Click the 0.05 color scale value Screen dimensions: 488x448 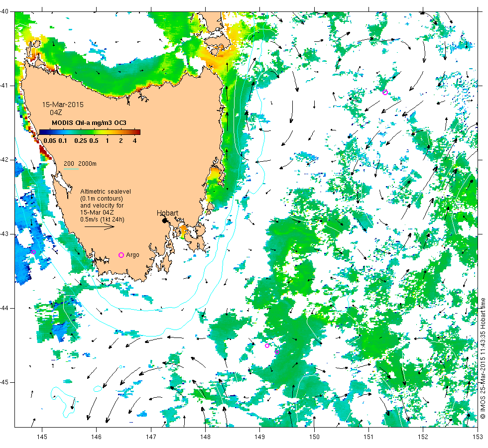50,140
